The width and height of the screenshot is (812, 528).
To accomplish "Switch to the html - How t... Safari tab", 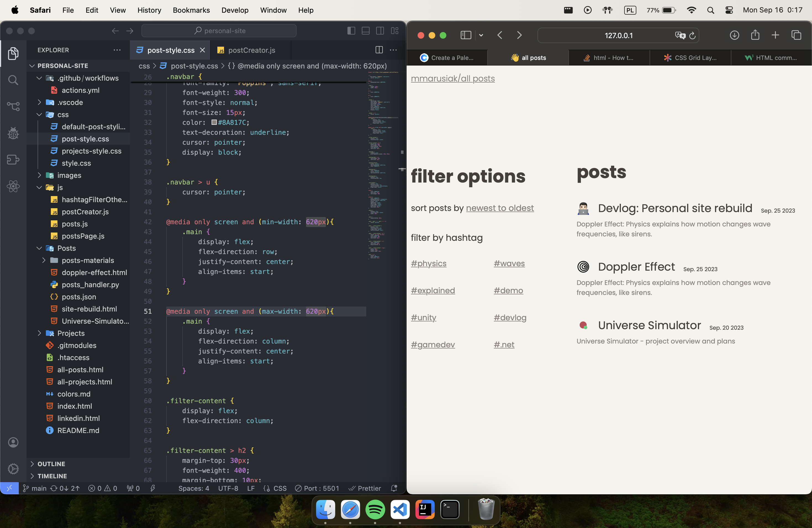I will pyautogui.click(x=609, y=58).
